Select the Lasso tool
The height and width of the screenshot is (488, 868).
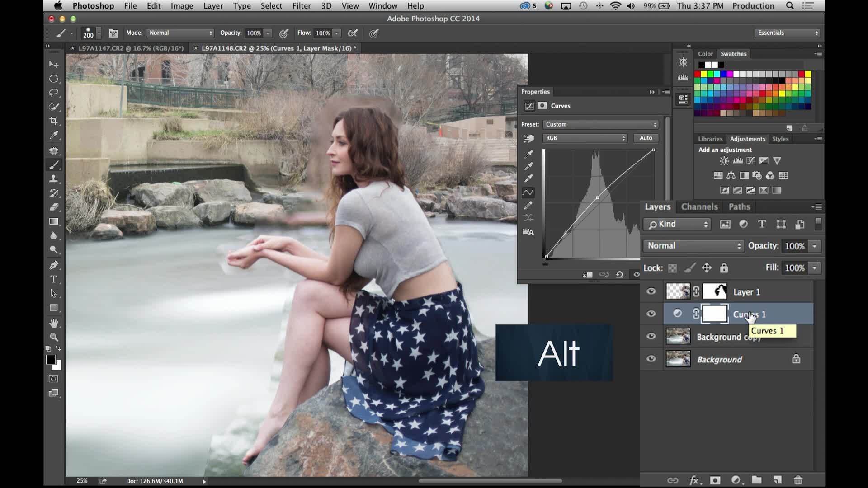pyautogui.click(x=53, y=93)
